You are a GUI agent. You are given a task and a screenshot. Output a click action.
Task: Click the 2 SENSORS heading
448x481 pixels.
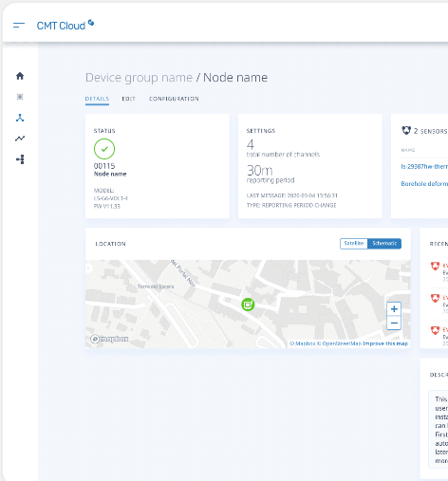click(430, 131)
